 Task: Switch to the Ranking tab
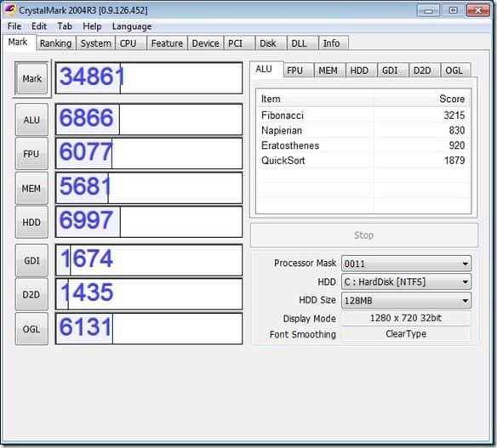pyautogui.click(x=56, y=43)
